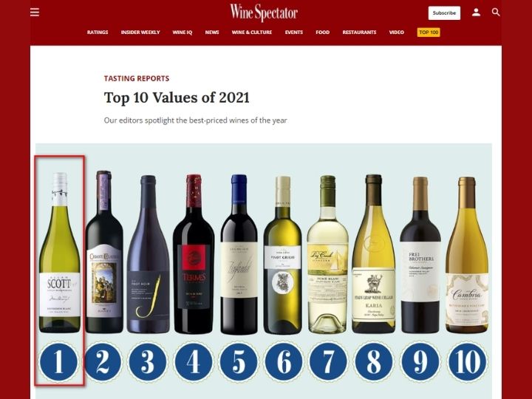Click the Wine Spectator logo
Screen dimensions: 532x399
tap(264, 13)
